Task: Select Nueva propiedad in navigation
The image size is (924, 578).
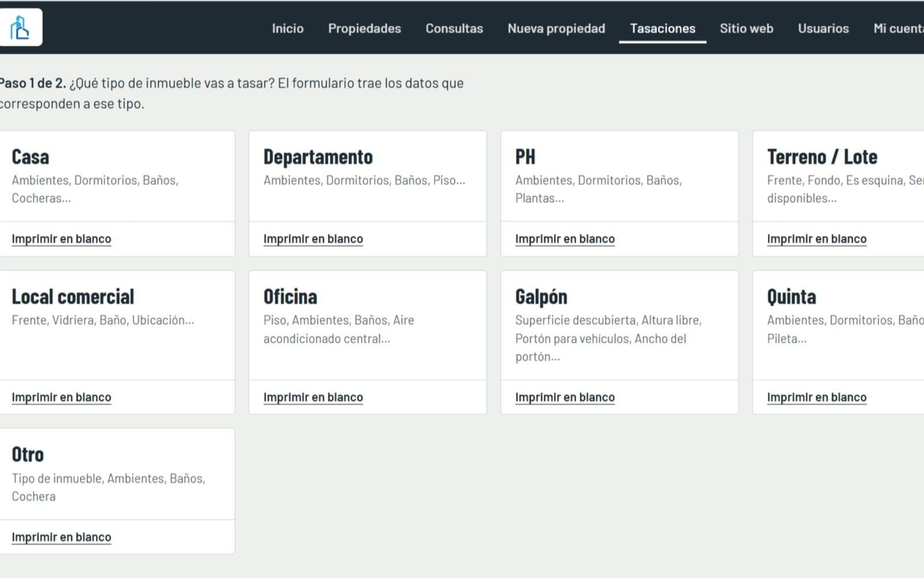Action: (x=556, y=28)
